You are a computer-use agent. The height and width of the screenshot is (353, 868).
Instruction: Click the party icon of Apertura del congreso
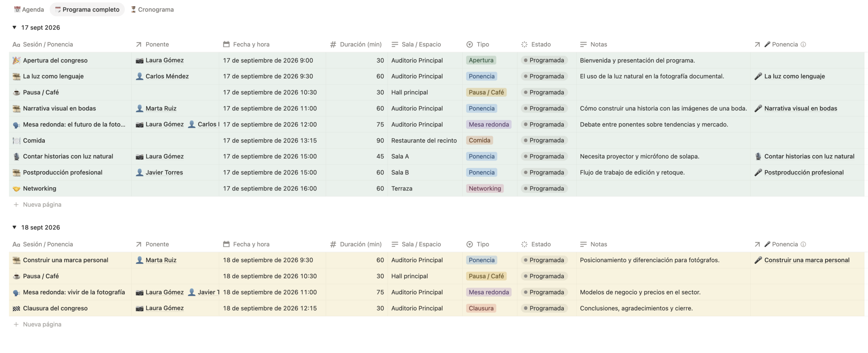tap(16, 60)
